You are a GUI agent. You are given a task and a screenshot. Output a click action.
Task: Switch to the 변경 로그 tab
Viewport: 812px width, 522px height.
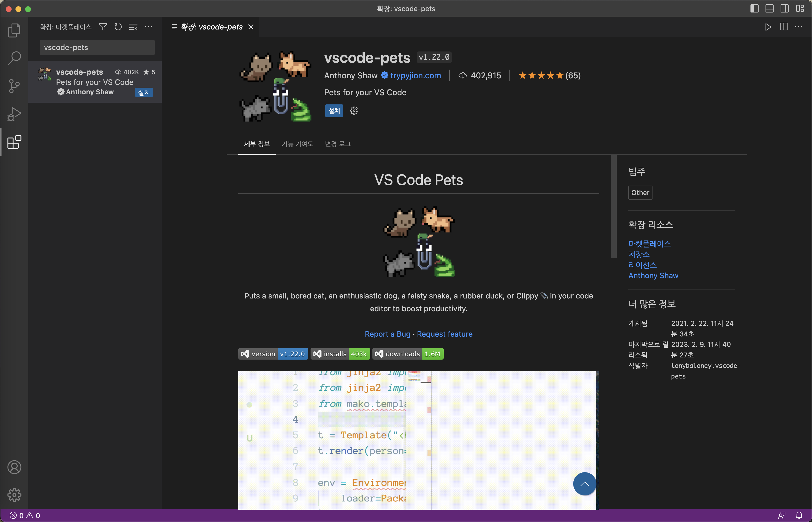(x=338, y=144)
